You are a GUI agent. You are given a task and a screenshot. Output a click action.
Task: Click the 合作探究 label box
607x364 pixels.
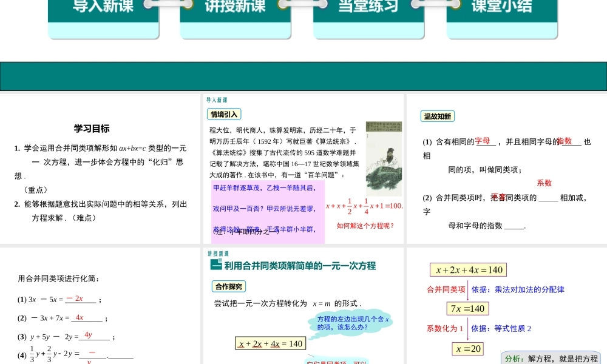pyautogui.click(x=229, y=286)
